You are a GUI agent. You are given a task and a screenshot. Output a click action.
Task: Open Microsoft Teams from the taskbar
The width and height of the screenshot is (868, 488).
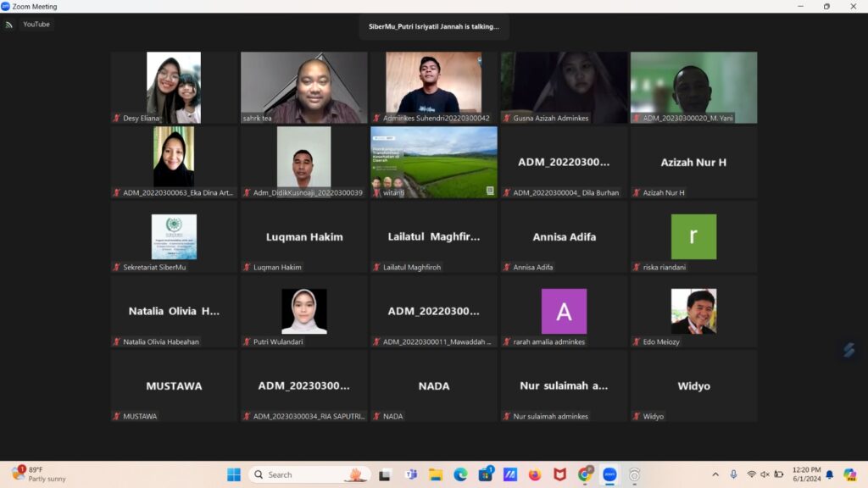[410, 474]
